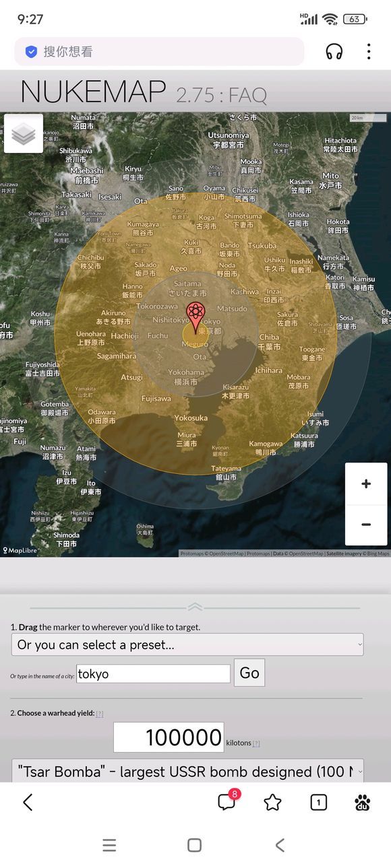Expand the select a preset dropdown

(x=187, y=644)
